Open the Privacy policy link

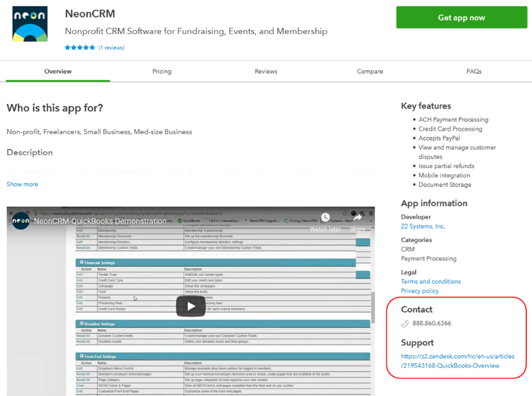tap(420, 291)
